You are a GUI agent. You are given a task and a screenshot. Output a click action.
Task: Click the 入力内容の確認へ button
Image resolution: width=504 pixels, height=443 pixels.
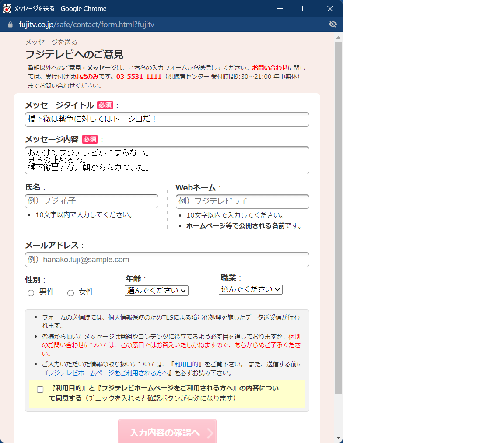167,431
